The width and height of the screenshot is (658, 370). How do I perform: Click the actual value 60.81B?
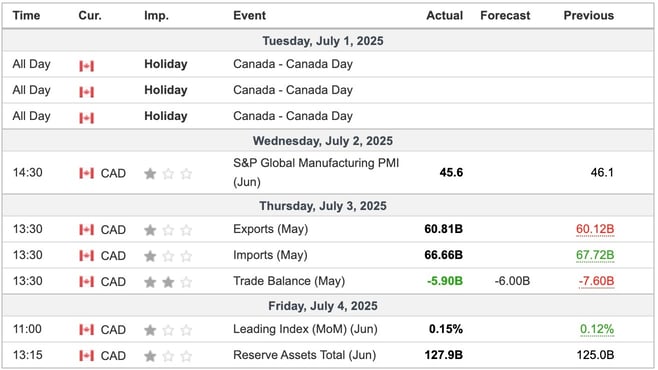444,229
